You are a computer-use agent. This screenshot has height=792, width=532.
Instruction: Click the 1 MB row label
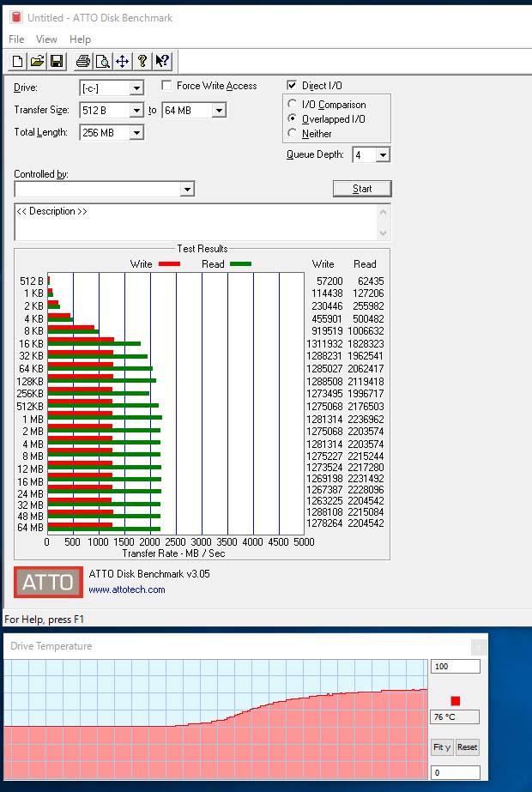click(33, 420)
